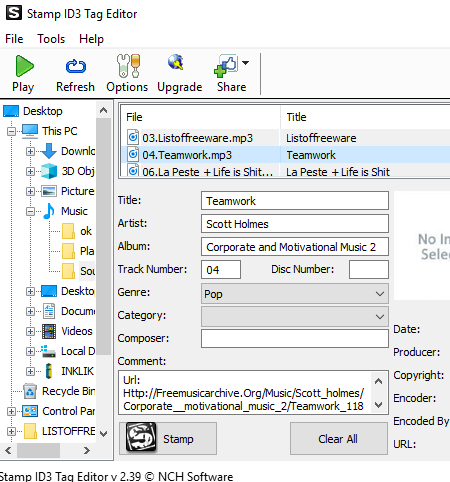The image size is (450, 482).
Task: Click the 'Pla' folder icon under Music
Action: 68,251
